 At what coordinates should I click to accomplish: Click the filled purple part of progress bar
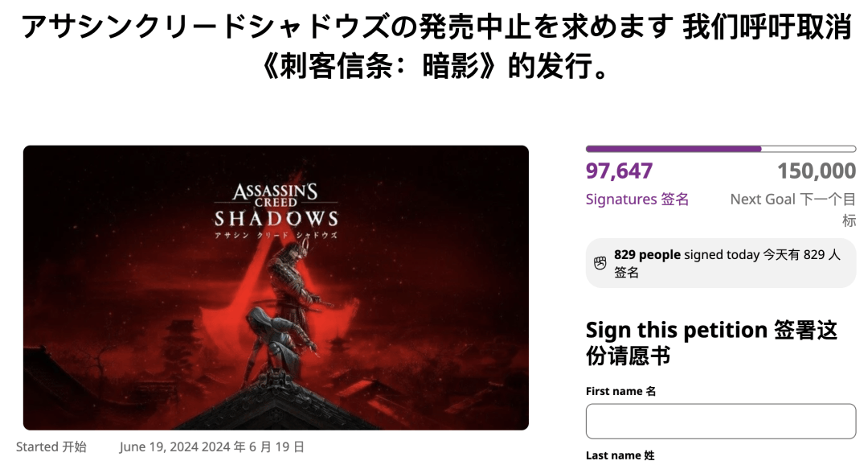[x=673, y=149]
